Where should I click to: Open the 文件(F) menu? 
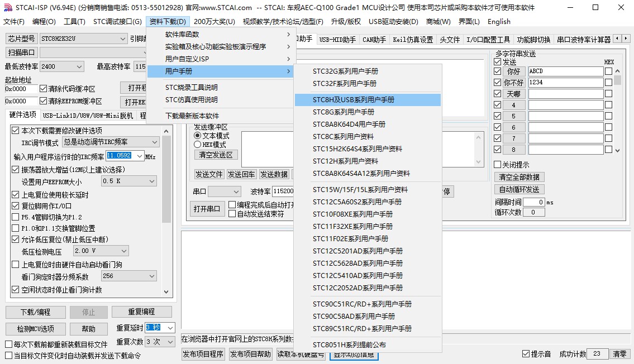14,21
